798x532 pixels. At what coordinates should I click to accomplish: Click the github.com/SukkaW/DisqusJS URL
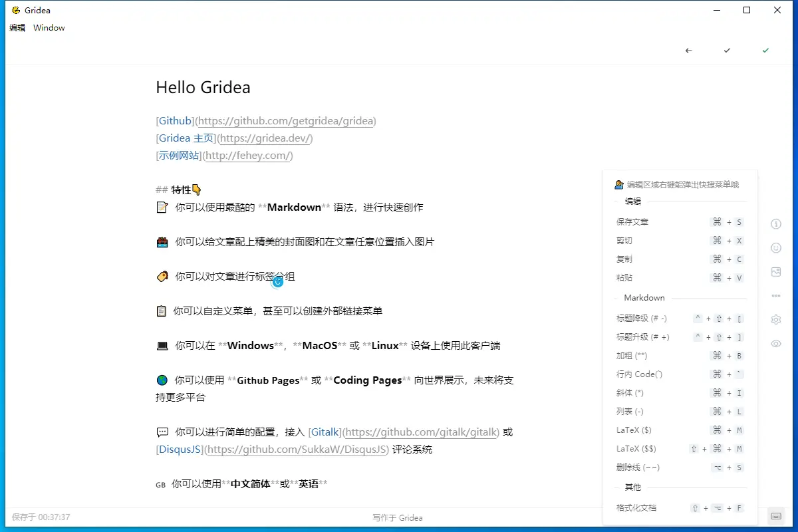pyautogui.click(x=297, y=450)
